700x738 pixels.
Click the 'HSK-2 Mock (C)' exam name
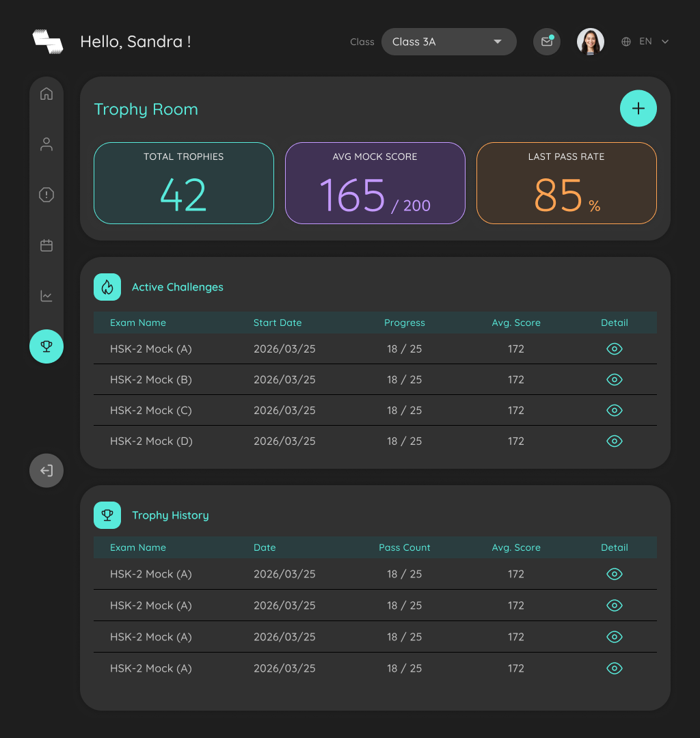(x=150, y=411)
